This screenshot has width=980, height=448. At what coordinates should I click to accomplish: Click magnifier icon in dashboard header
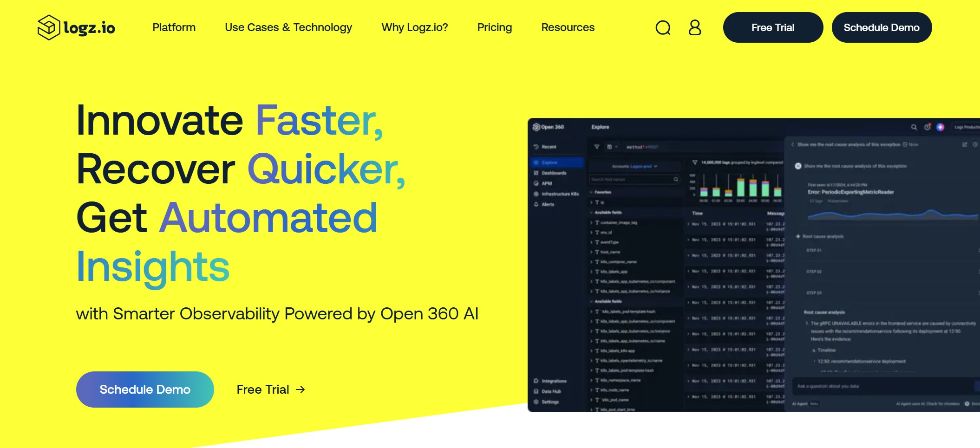tap(914, 127)
